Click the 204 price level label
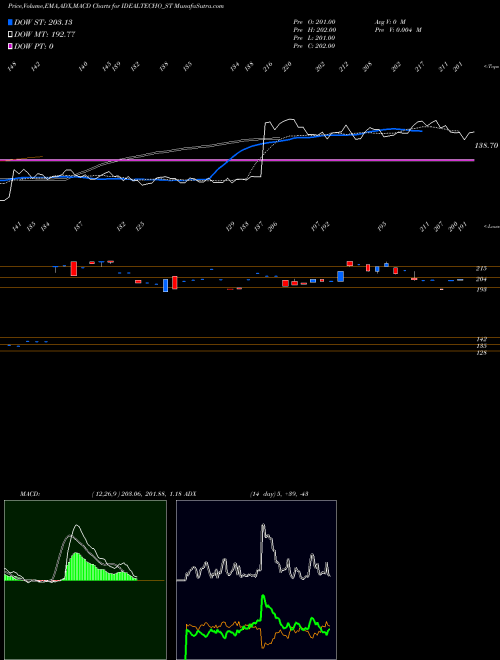The height and width of the screenshot is (660, 500). point(482,279)
